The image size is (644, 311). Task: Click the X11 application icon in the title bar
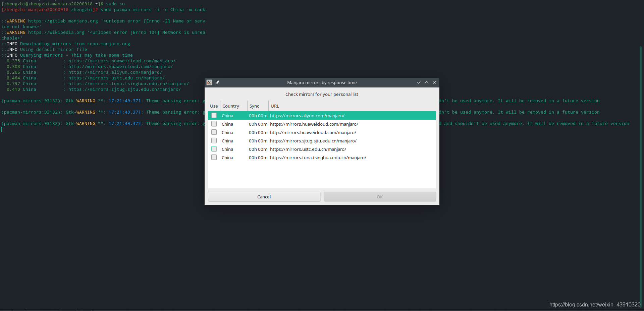[209, 82]
